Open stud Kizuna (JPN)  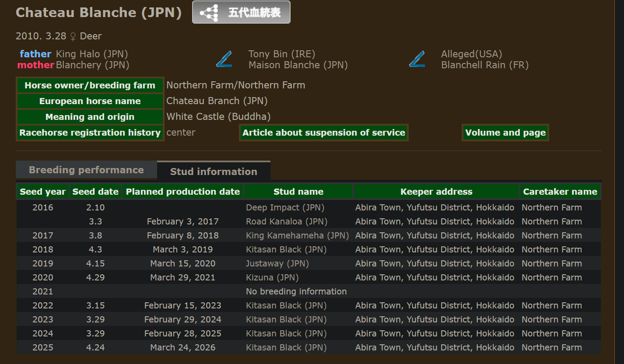(x=272, y=277)
